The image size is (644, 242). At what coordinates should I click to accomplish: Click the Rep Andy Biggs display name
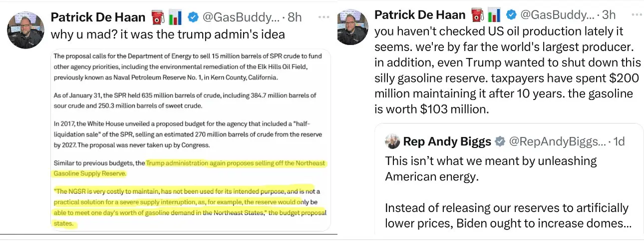click(x=447, y=142)
